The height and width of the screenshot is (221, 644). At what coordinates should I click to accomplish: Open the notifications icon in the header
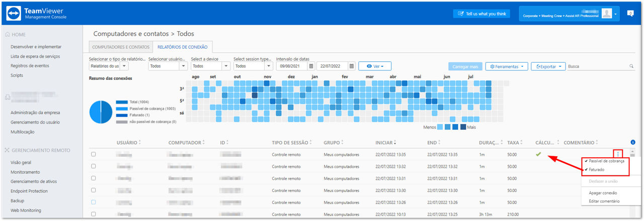[630, 14]
